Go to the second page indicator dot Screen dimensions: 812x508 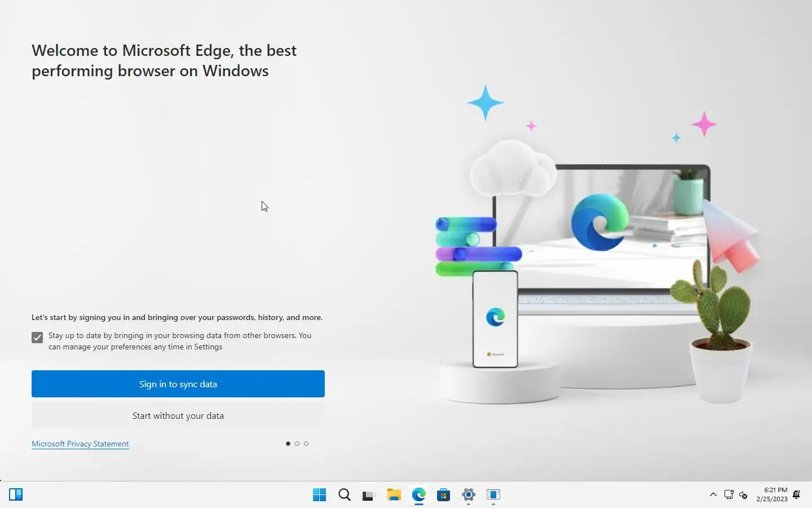[x=297, y=444]
